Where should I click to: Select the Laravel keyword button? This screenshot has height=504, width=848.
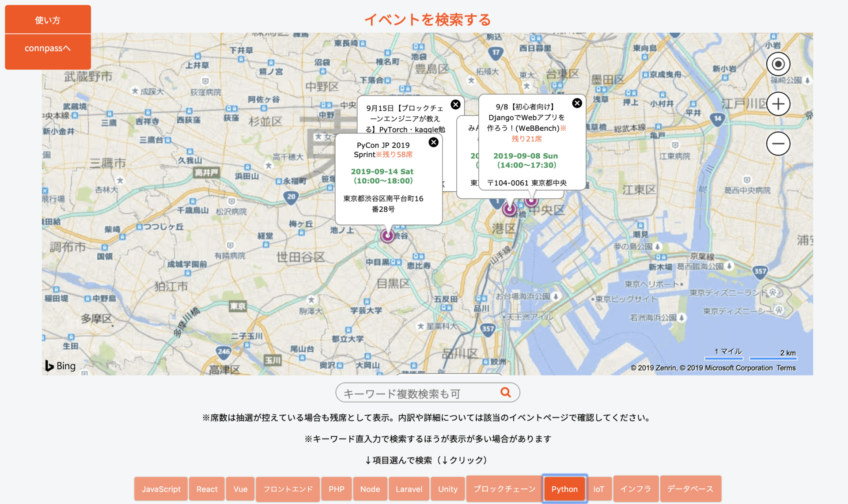coord(409,489)
